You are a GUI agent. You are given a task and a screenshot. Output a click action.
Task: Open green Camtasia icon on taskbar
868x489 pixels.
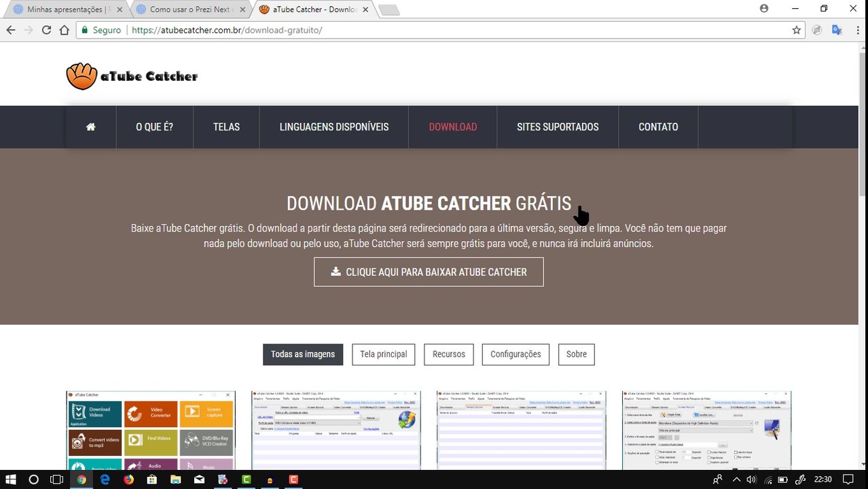coord(247,479)
